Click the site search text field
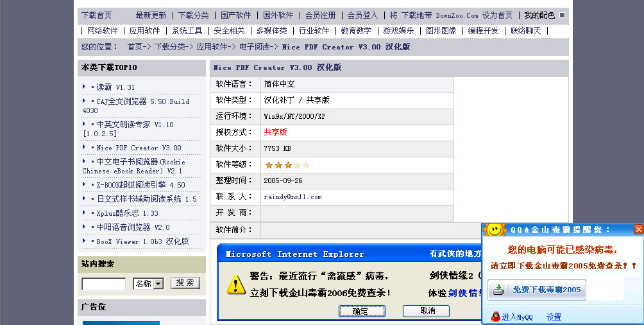The height and width of the screenshot is (325, 644). (103, 284)
